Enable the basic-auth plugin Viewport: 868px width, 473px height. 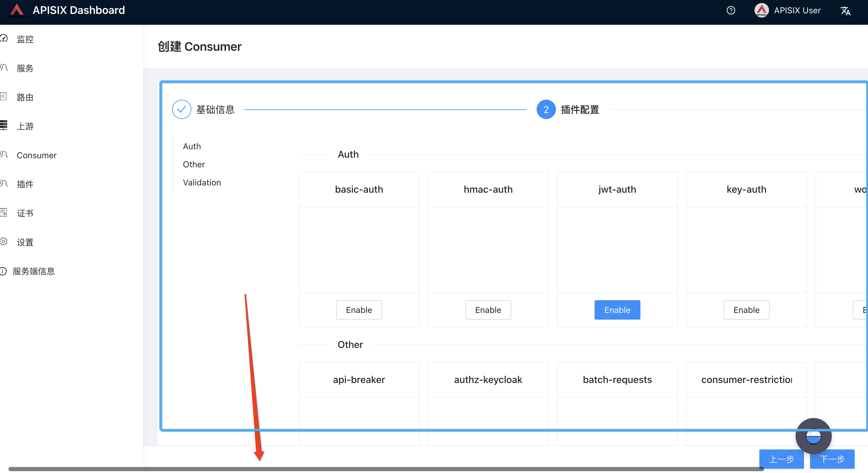[x=359, y=310]
